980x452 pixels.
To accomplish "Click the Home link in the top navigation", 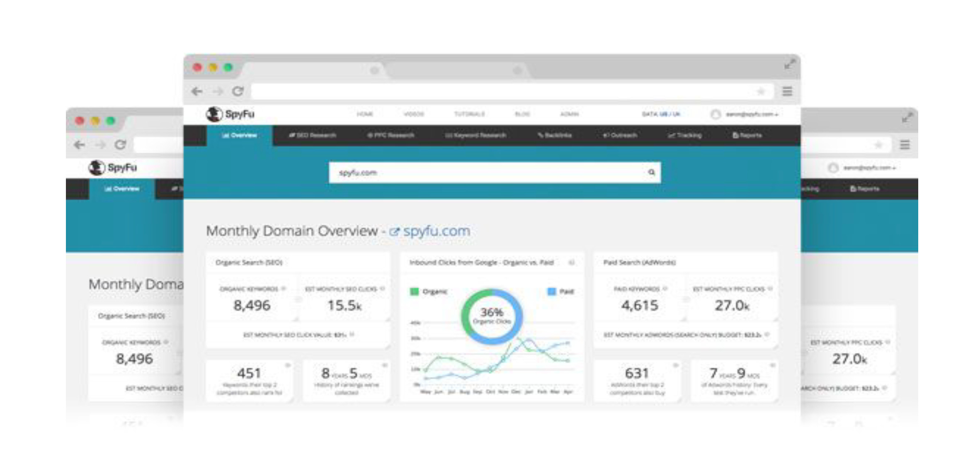I will [x=365, y=114].
